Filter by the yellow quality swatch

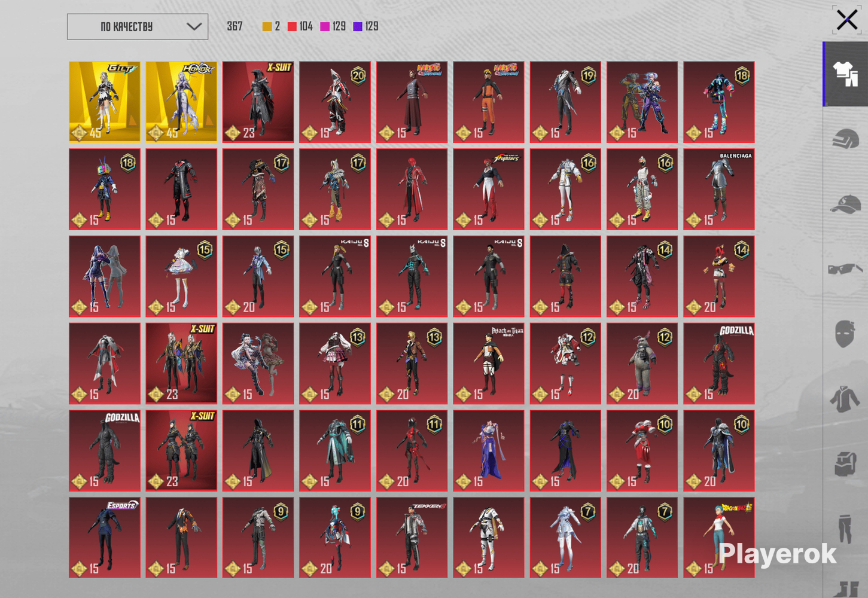(267, 26)
